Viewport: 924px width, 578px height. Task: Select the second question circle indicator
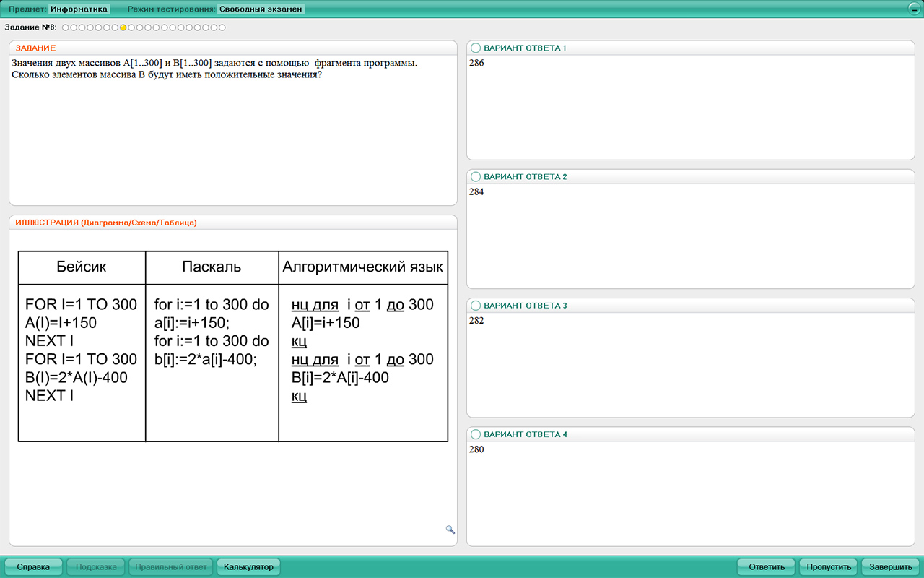[x=74, y=27]
